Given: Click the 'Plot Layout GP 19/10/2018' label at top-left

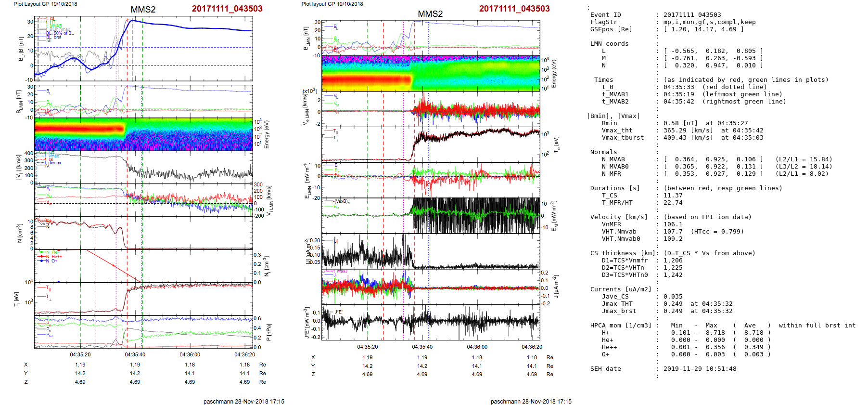Looking at the screenshot, I should click(x=45, y=4).
